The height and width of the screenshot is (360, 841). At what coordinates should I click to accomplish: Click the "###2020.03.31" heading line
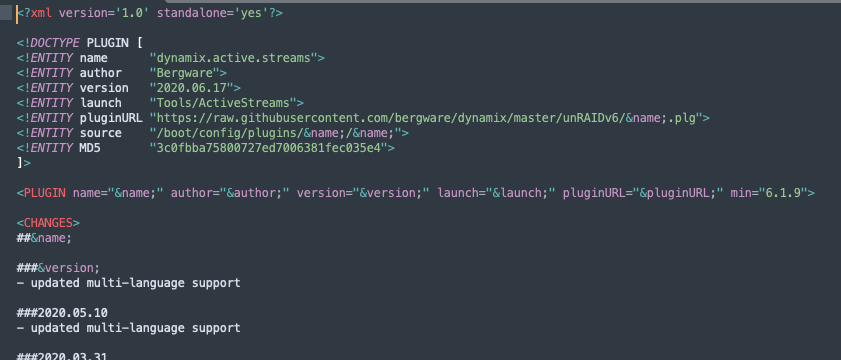62,355
